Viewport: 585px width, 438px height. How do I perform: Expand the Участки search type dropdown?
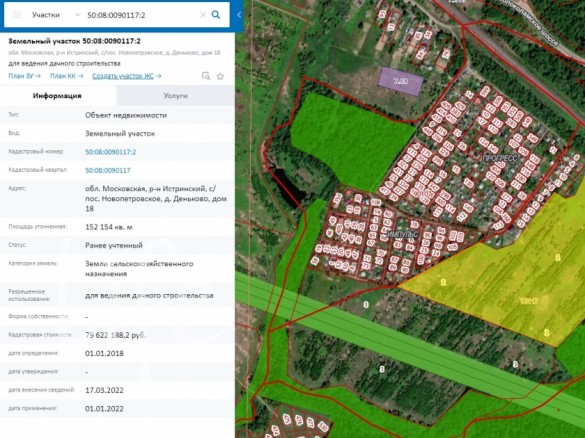coord(56,15)
